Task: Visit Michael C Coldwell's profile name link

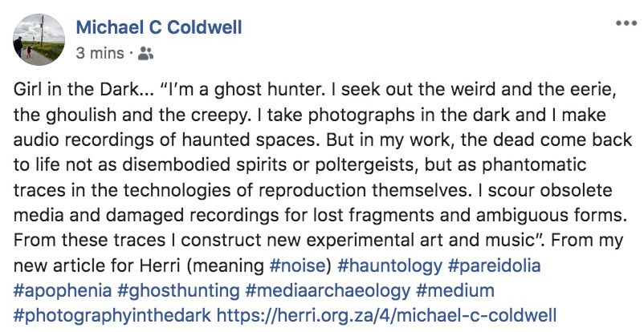Action: pyautogui.click(x=158, y=28)
